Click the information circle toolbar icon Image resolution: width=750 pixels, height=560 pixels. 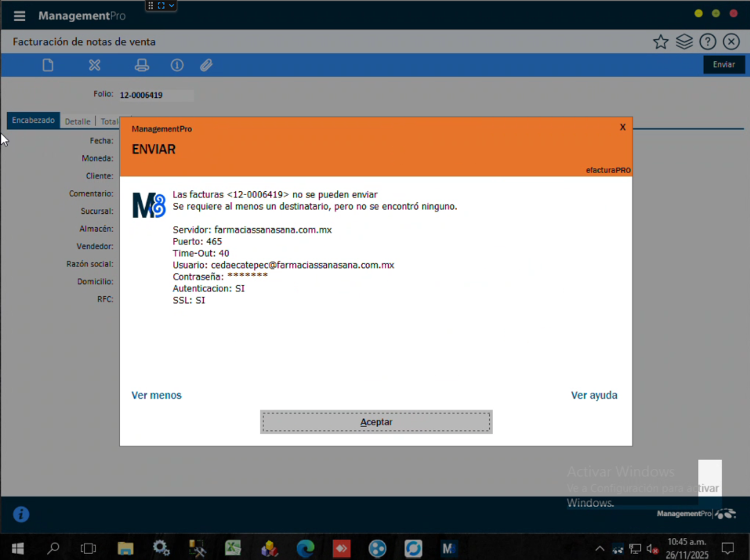177,65
